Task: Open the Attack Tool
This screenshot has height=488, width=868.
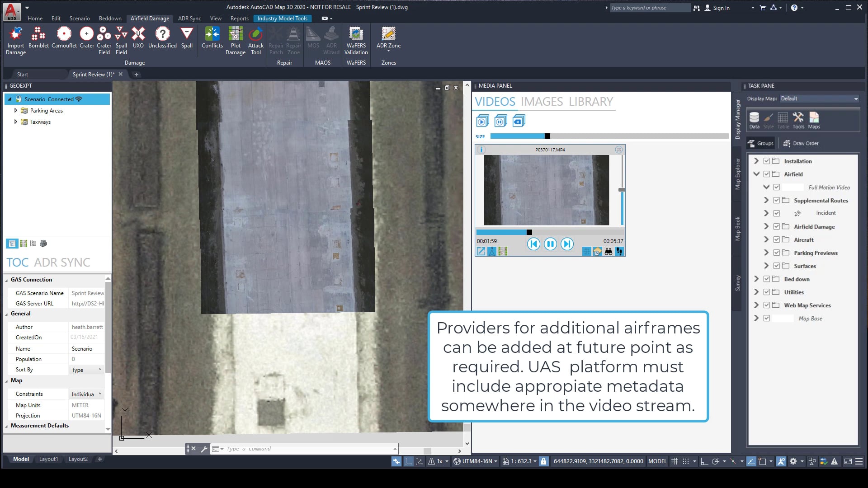Action: pos(255,41)
